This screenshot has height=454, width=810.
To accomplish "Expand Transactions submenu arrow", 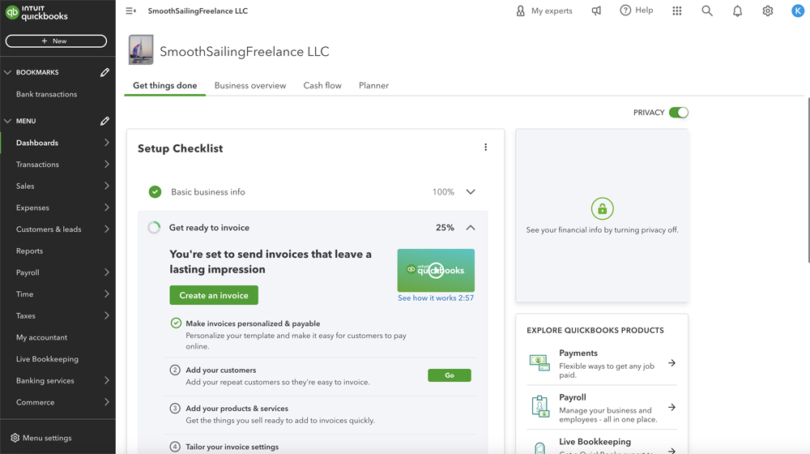I will pos(106,164).
